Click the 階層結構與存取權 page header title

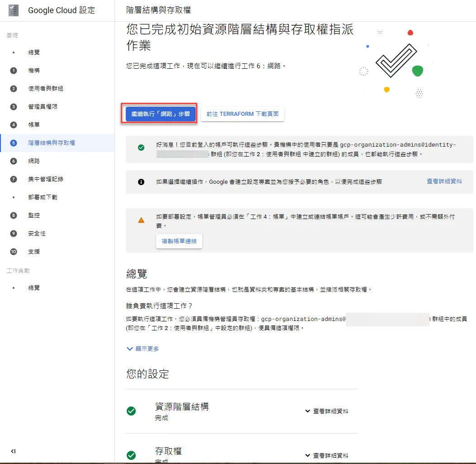(x=158, y=10)
